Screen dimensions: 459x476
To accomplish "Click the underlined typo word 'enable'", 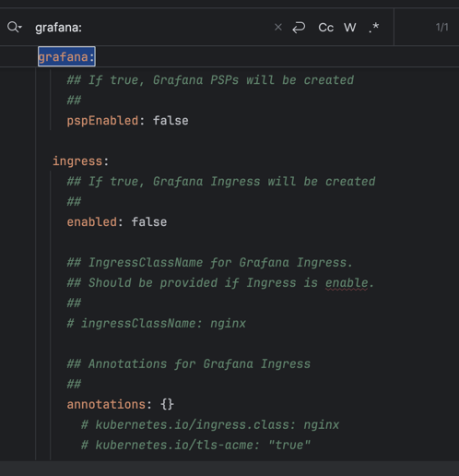I will coord(347,283).
